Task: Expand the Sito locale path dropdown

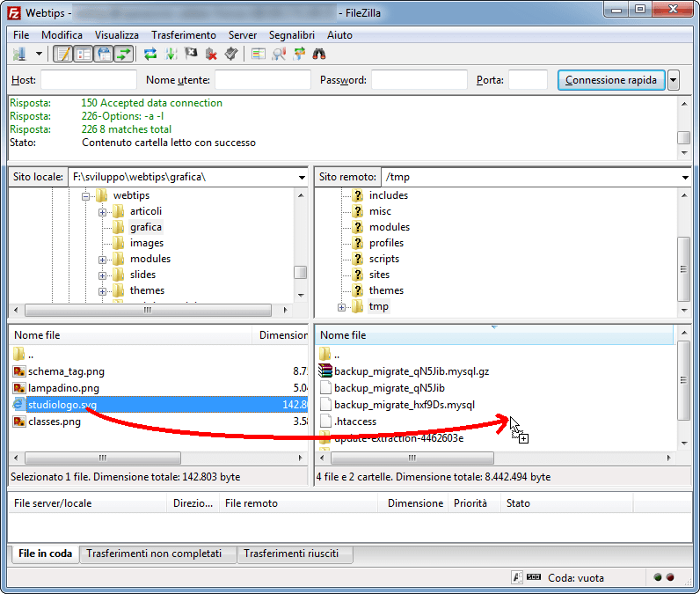Action: [x=302, y=177]
